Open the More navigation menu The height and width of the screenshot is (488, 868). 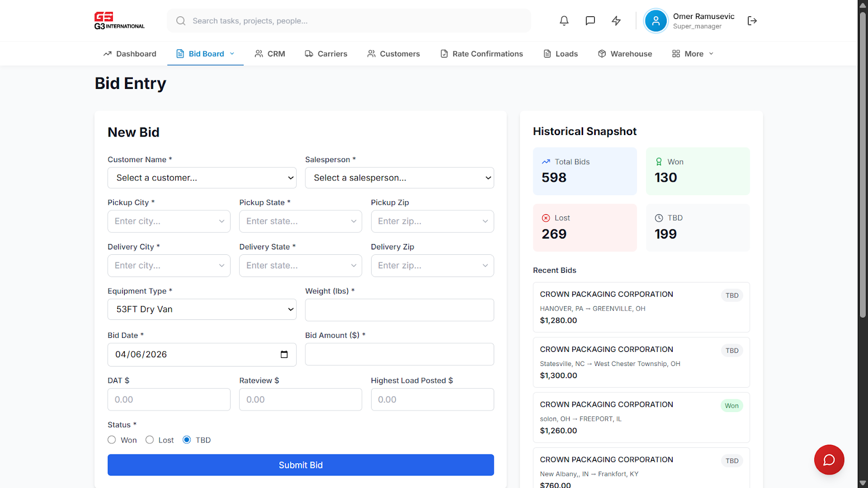693,54
